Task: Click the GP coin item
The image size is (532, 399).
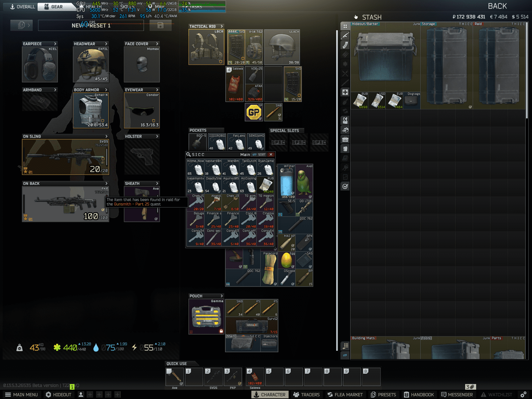Action: (254, 112)
